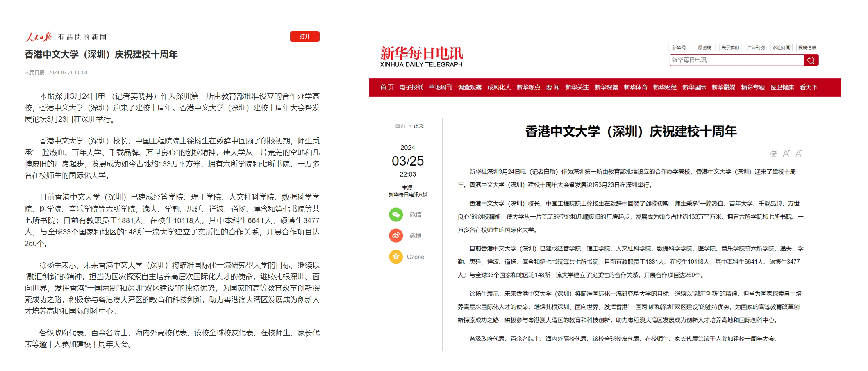Open the 看天下 menu item

tap(808, 87)
